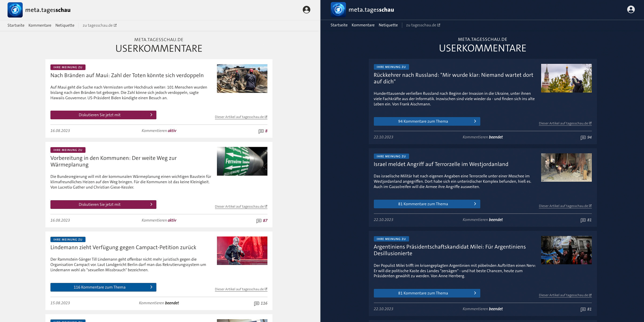
Task: Click the 'IHRE MEINUNG ZU' badge above Lindemann headline
Action: pos(68,240)
